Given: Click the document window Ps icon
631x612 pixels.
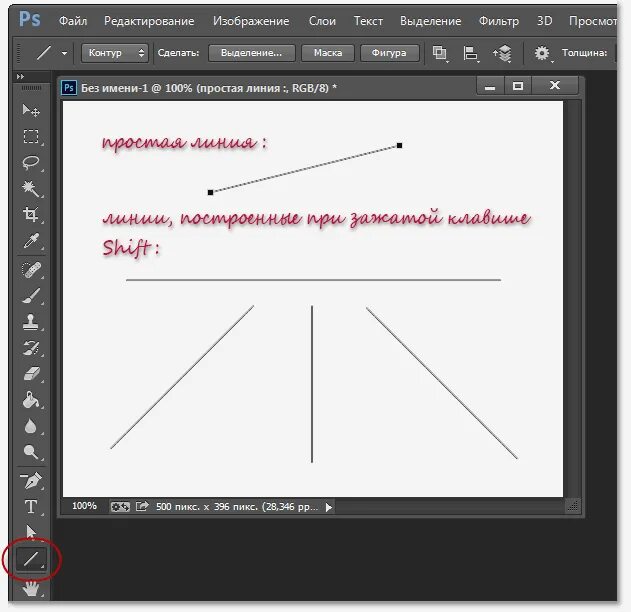Looking at the screenshot, I should point(69,88).
